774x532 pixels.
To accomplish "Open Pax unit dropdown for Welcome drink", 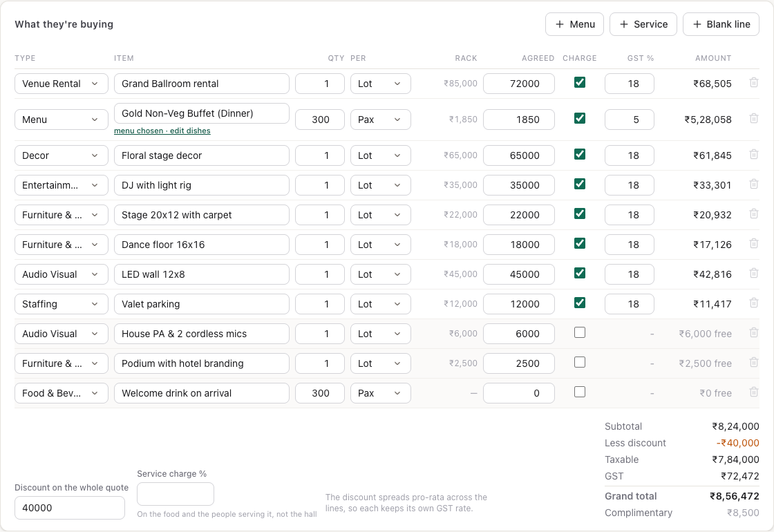I will click(381, 393).
